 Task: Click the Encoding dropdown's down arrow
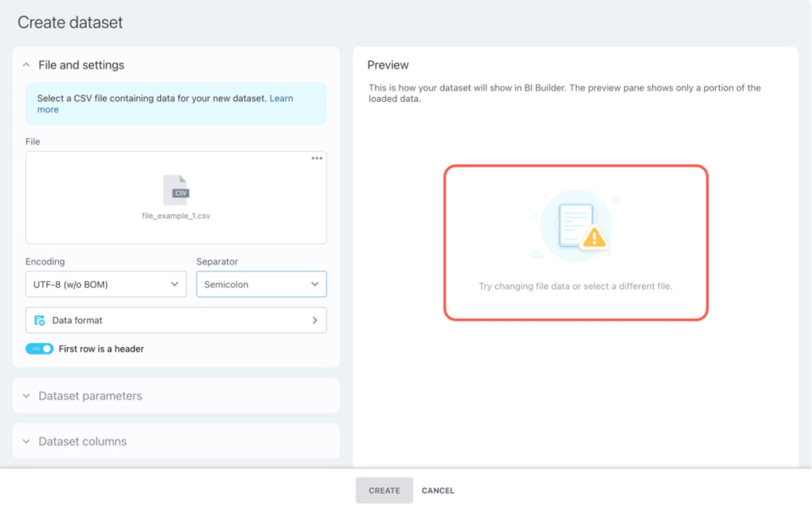[x=174, y=284]
